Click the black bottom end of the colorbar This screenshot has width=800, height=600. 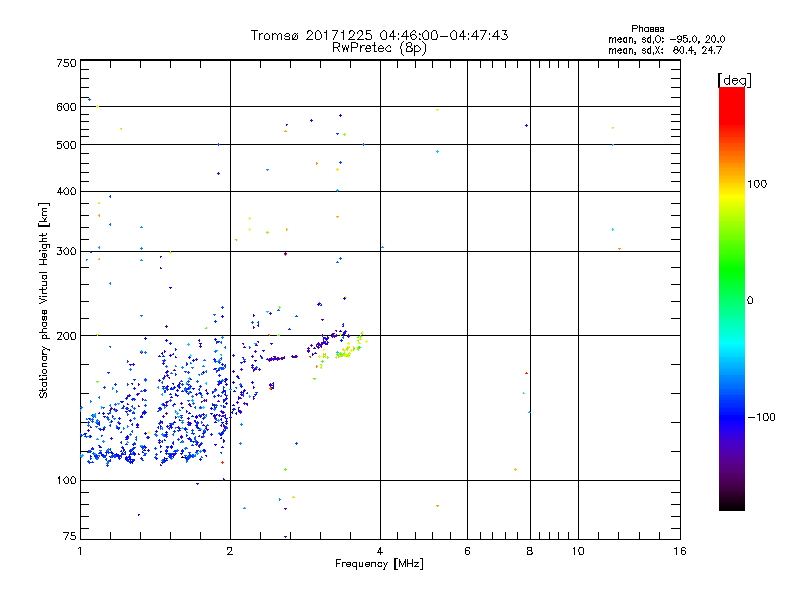click(732, 503)
